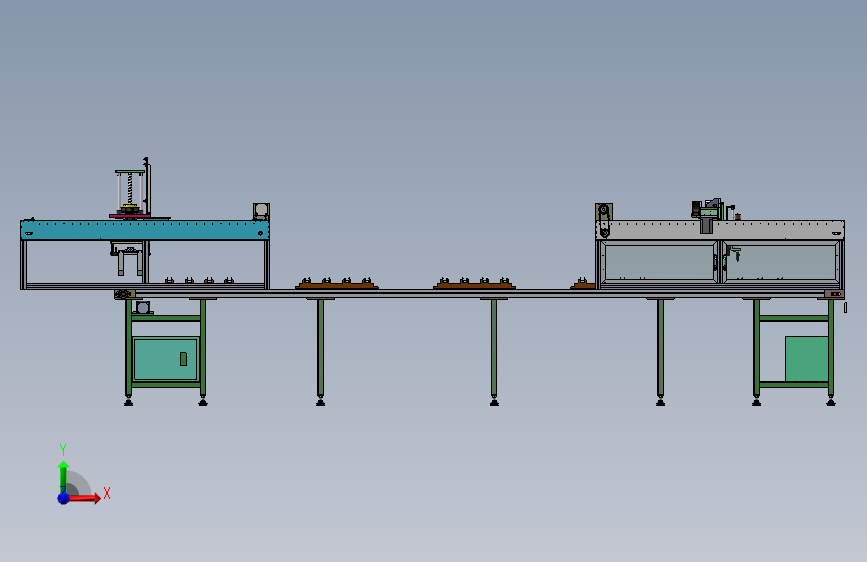Image resolution: width=867 pixels, height=562 pixels.
Task: Select the spring press mechanism above the teal beam
Action: 131,194
